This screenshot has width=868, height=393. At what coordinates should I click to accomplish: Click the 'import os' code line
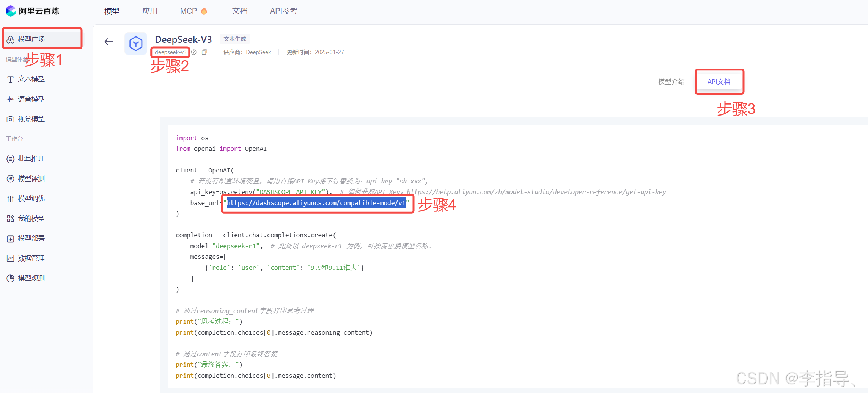192,138
